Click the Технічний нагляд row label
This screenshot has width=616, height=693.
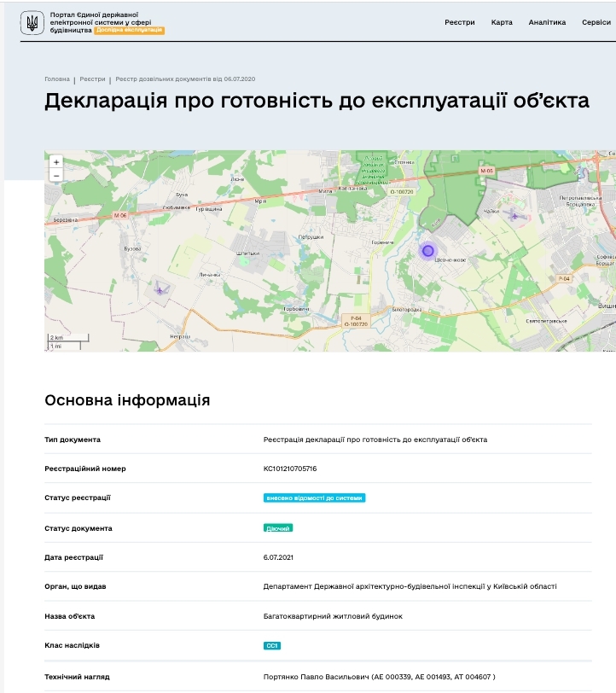click(77, 677)
